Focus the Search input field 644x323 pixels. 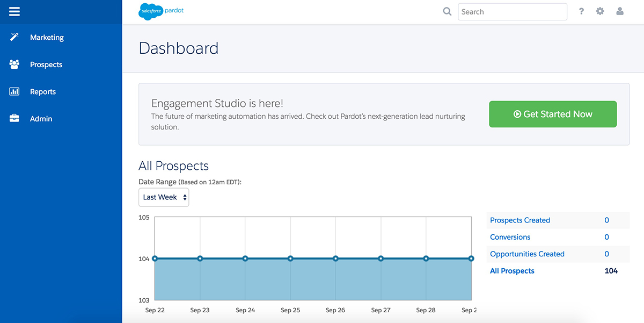click(512, 12)
